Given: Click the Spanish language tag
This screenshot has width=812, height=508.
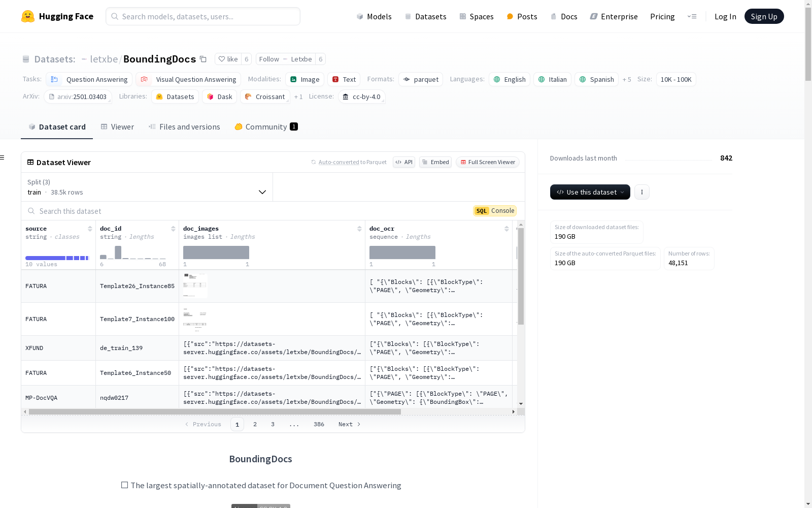Looking at the screenshot, I should pyautogui.click(x=596, y=79).
